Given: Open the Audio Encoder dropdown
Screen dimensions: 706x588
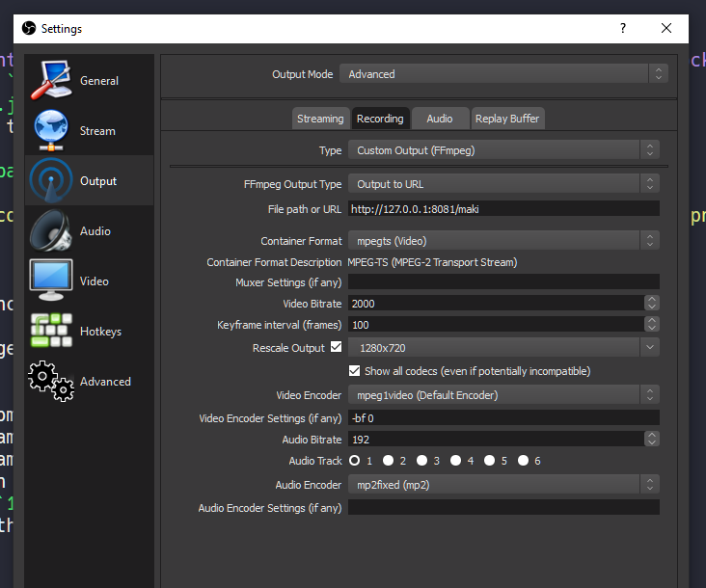Looking at the screenshot, I should [x=503, y=485].
